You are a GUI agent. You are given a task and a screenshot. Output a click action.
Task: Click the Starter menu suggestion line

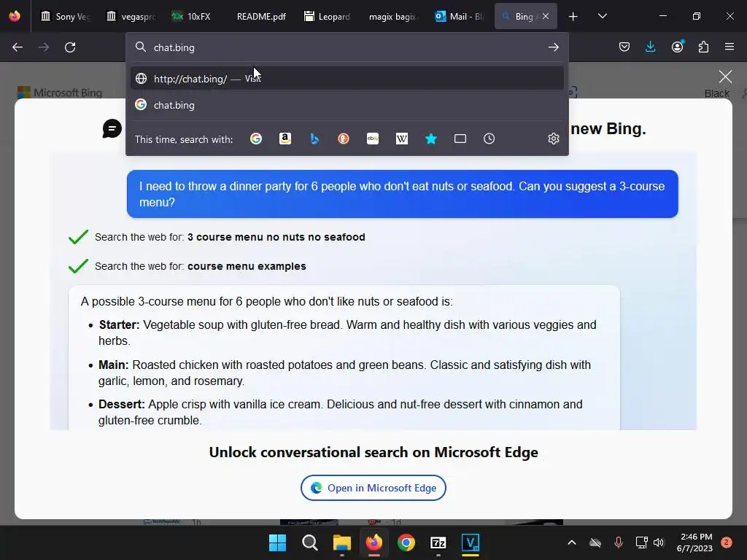pos(347,332)
